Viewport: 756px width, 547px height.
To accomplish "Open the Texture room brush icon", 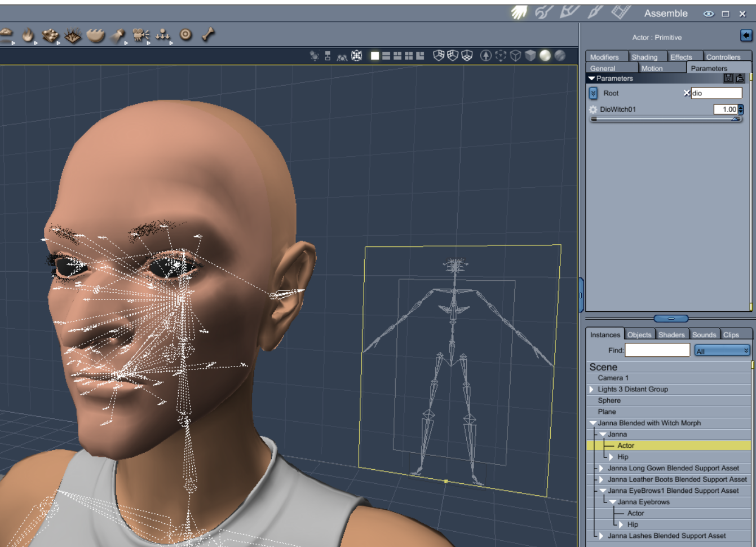I will [x=595, y=12].
